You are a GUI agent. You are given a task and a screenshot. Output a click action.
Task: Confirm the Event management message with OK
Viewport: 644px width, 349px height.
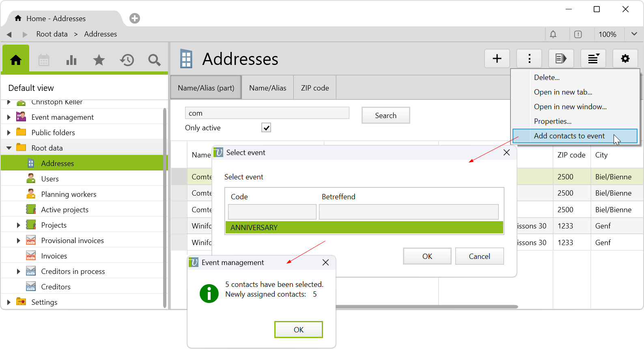click(x=298, y=330)
